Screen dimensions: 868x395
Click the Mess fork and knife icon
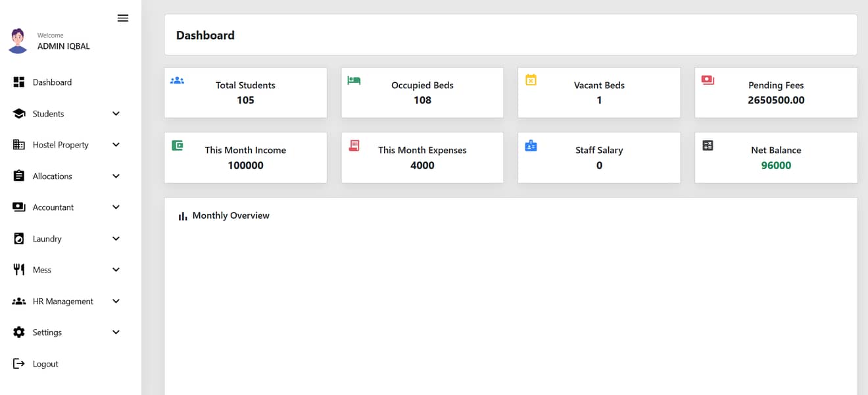click(19, 270)
